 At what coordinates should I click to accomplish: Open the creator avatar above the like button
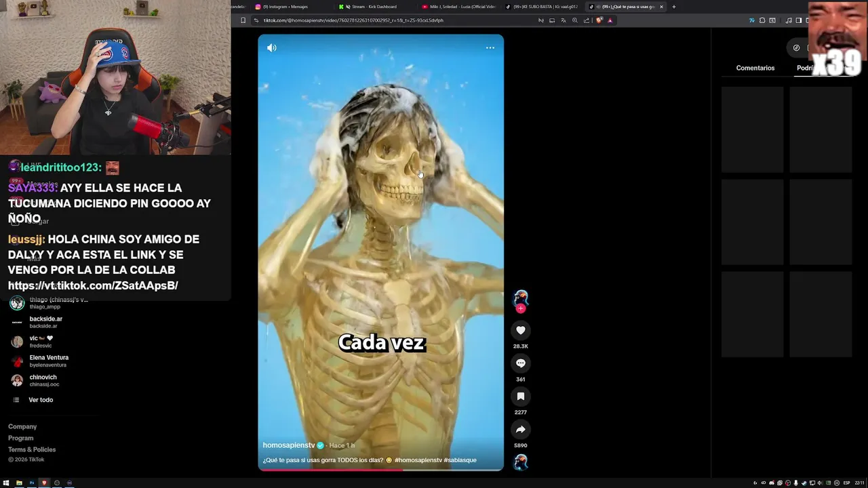(521, 298)
